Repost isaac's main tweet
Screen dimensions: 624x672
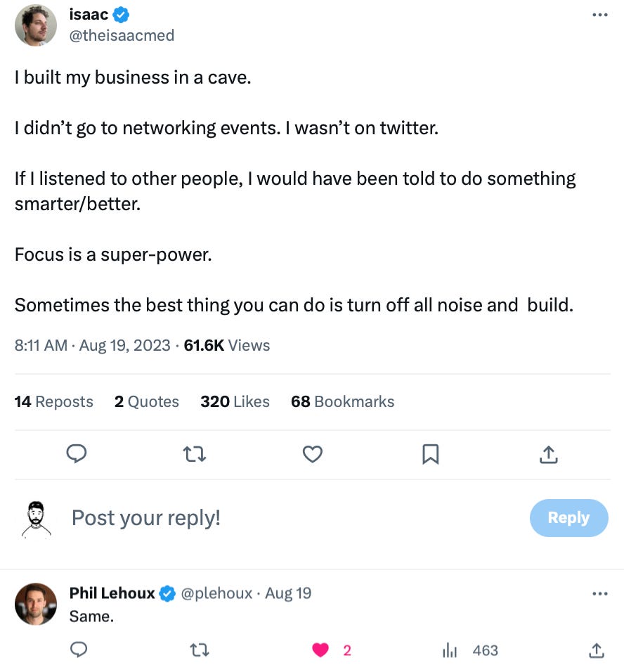coord(195,455)
